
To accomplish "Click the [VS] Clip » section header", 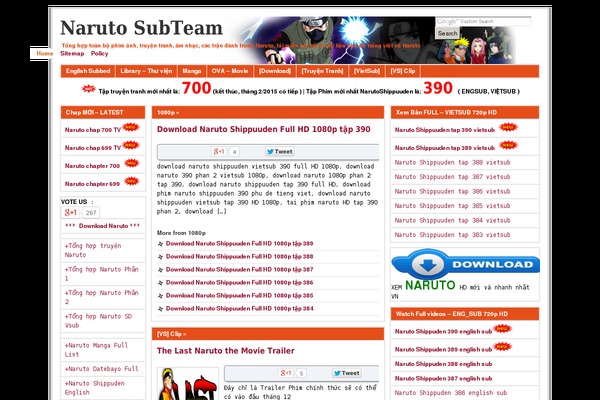I will click(x=171, y=334).
